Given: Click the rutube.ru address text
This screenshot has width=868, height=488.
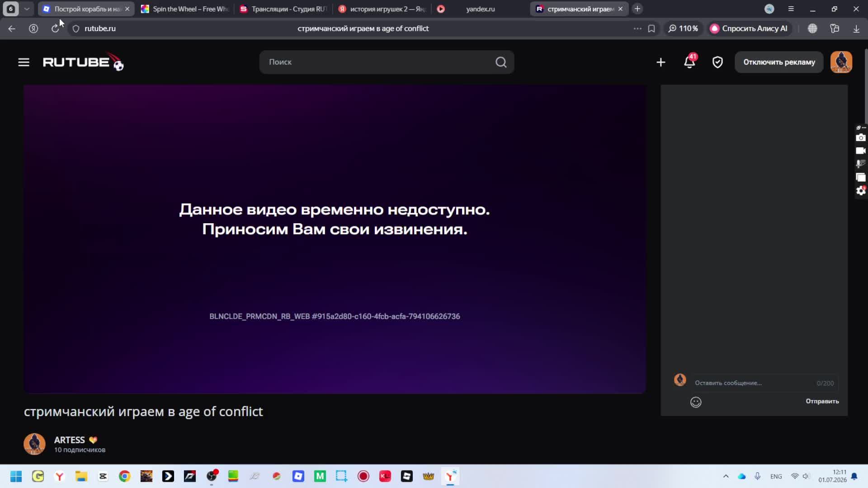Looking at the screenshot, I should pos(100,28).
